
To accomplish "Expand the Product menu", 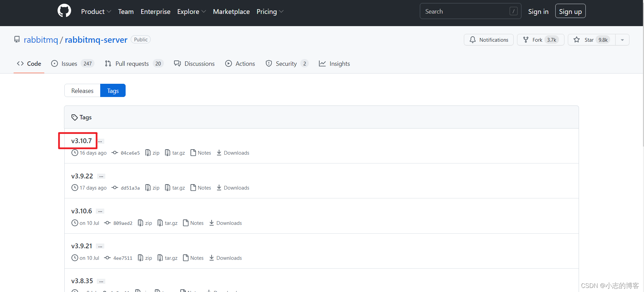I will coord(96,12).
